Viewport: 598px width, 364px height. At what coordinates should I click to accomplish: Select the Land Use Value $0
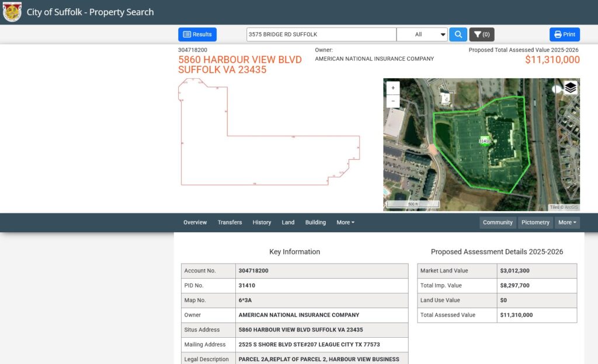[503, 300]
